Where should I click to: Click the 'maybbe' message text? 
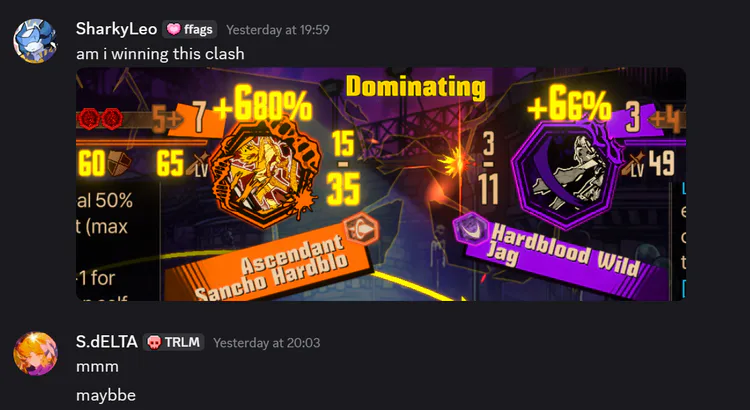[x=106, y=395]
